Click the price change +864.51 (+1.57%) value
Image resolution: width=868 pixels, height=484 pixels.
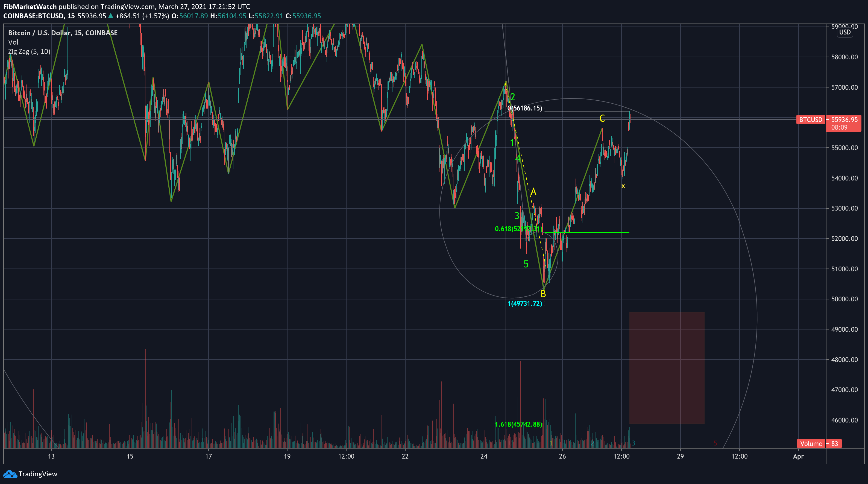142,16
